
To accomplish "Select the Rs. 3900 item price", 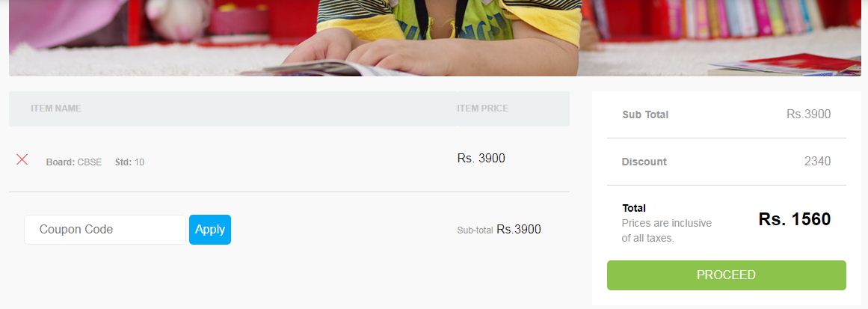I will [x=481, y=159].
